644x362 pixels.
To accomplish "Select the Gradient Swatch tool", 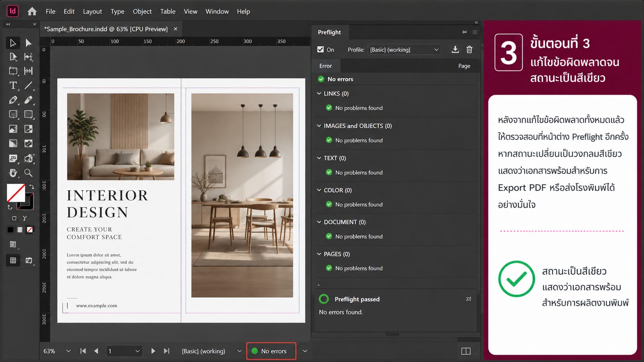I will pos(13,143).
